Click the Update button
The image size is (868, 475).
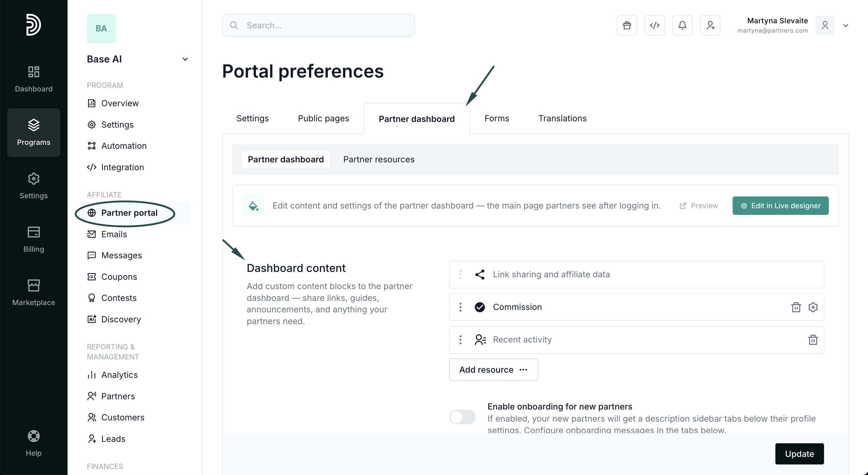coord(799,454)
